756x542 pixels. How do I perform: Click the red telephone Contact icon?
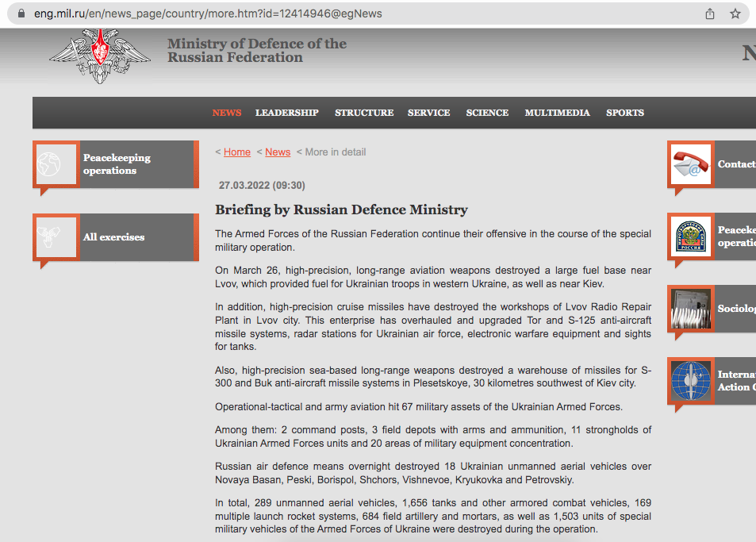[691, 164]
